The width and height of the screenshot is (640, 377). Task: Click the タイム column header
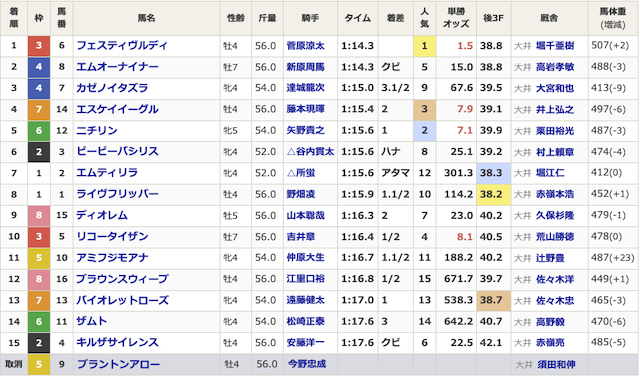click(358, 18)
